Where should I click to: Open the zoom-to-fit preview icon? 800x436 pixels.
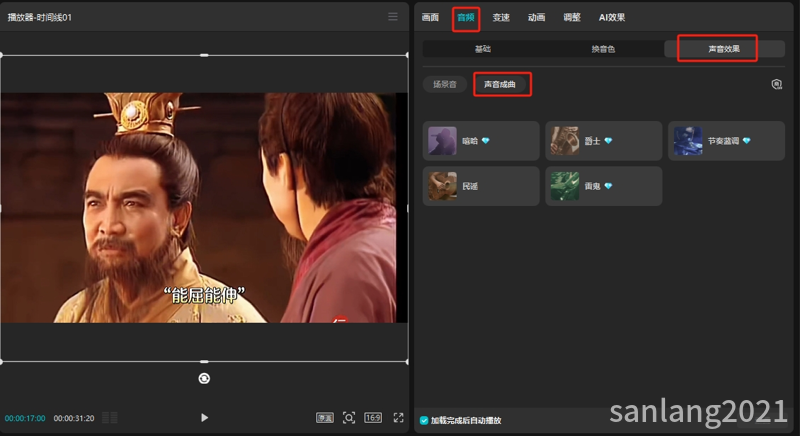[x=349, y=418]
